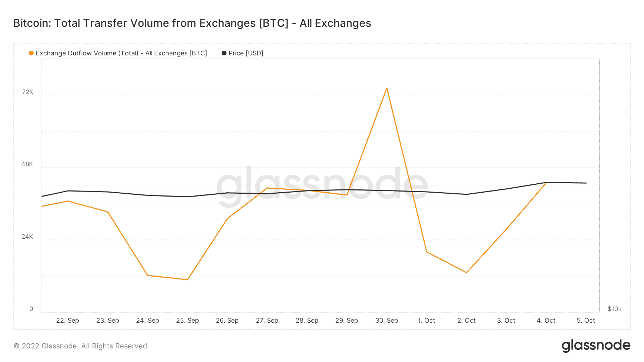Viewport: 644px width, 362px height.
Task: Toggle the Exchange Outflow Volume legend label
Action: click(121, 53)
